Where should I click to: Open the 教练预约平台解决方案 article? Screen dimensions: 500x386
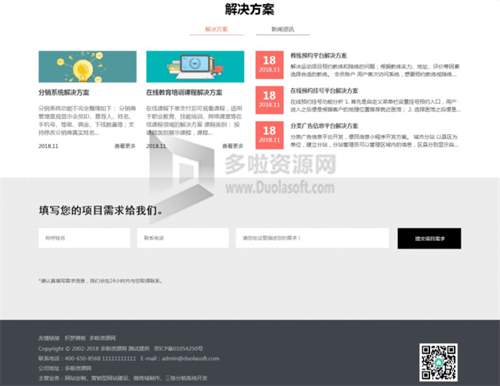pyautogui.click(x=318, y=55)
